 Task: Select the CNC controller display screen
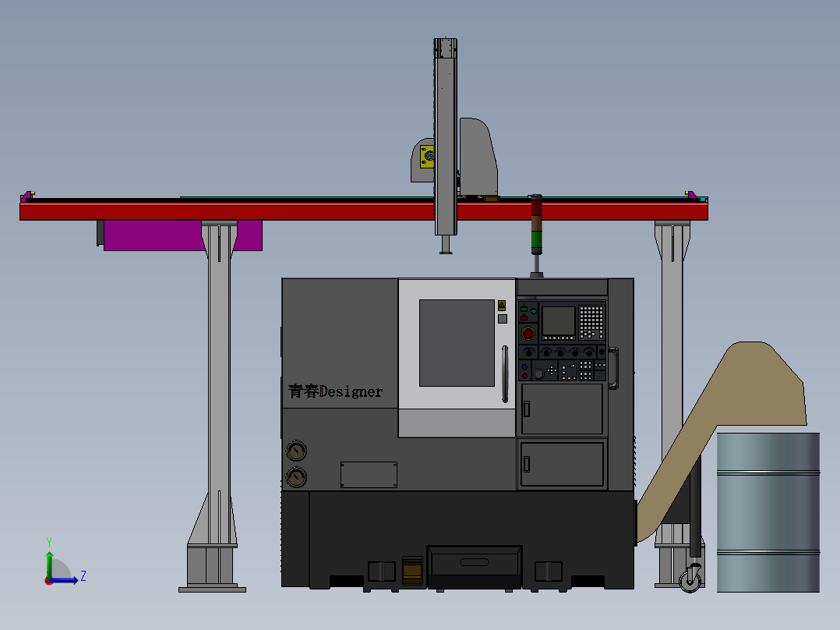(559, 320)
